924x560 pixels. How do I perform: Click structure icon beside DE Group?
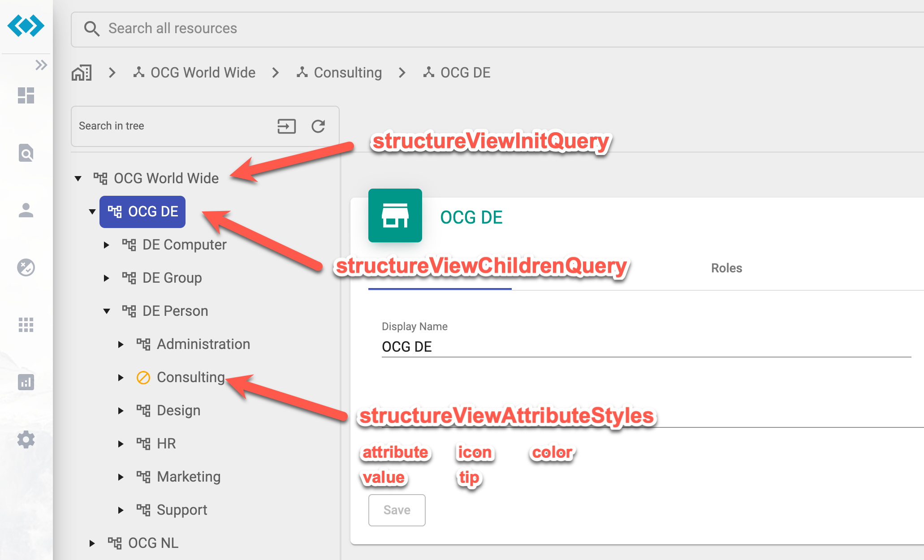click(x=129, y=278)
